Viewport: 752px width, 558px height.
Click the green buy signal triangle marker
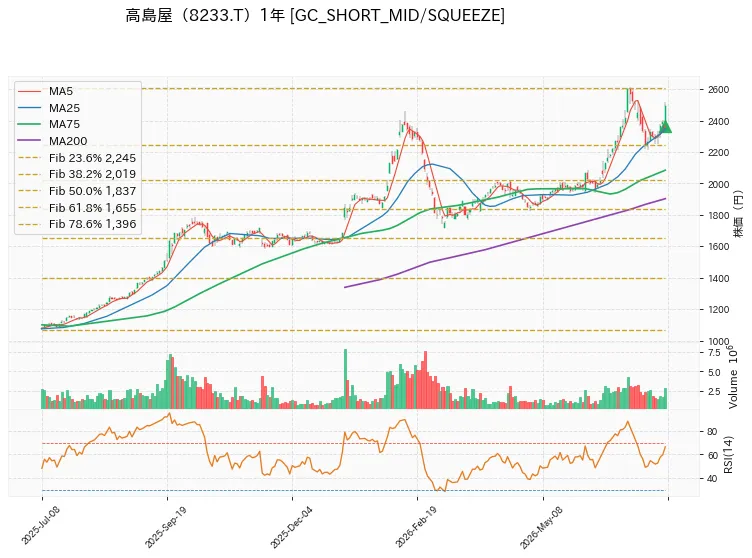pos(665,127)
